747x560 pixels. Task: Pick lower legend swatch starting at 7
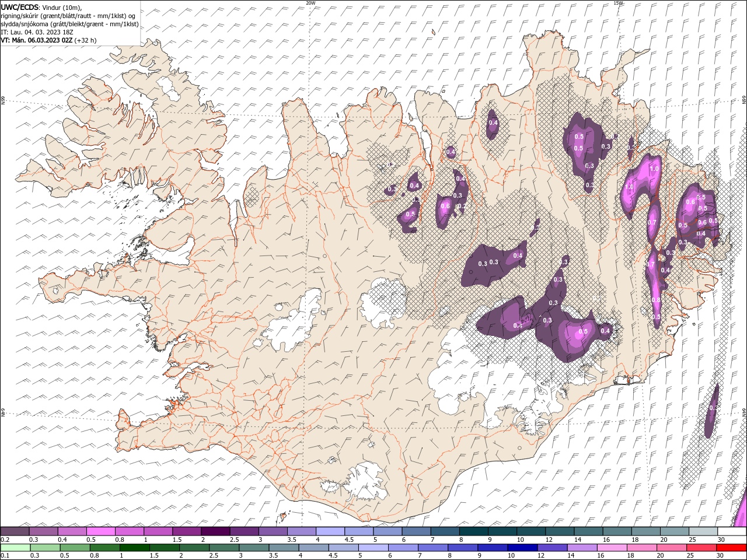pos(432,548)
